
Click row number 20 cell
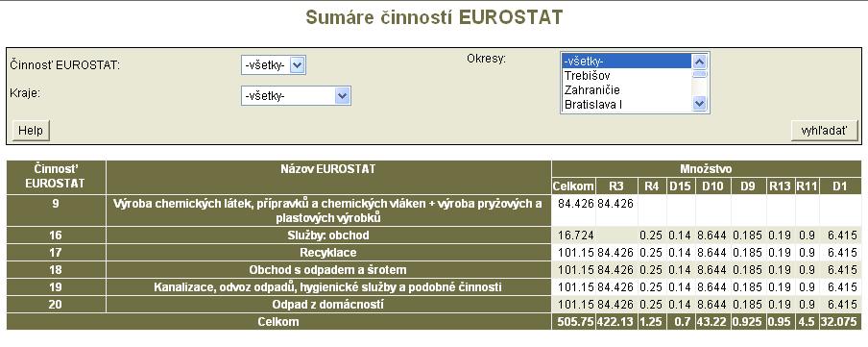(56, 305)
